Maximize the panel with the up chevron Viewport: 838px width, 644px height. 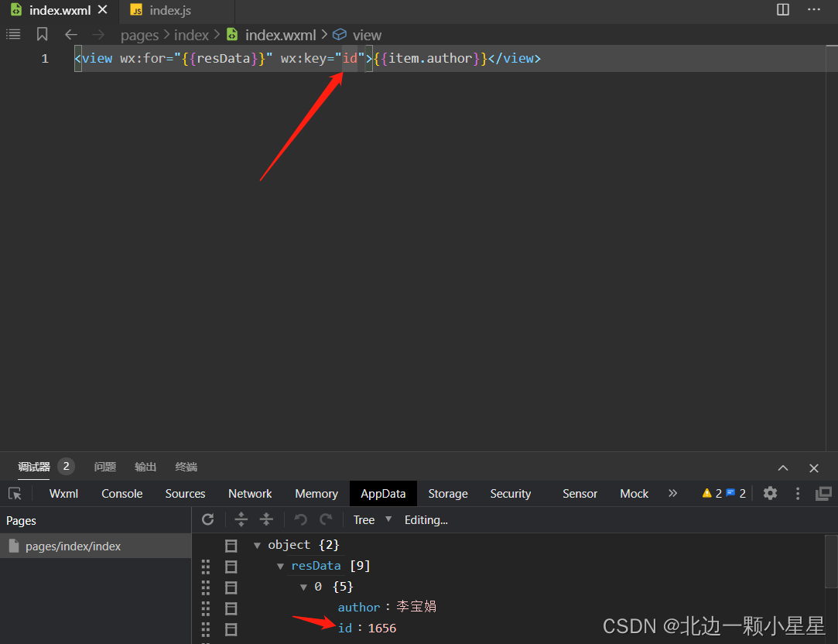(783, 468)
